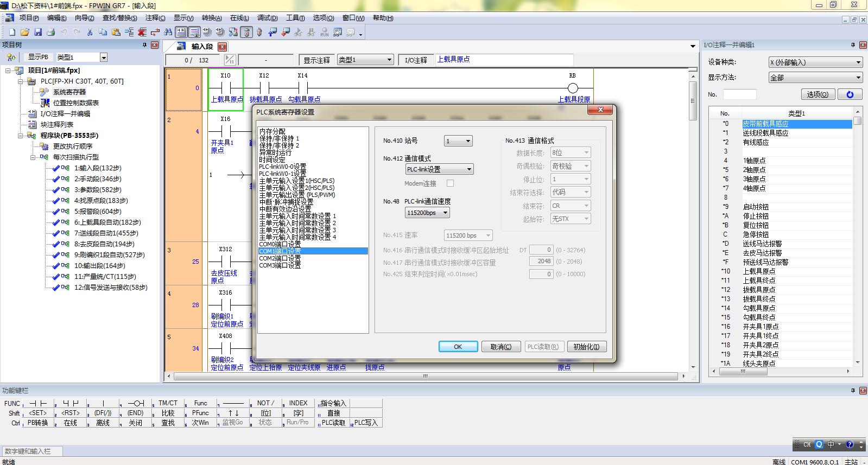Click the New file icon in the toolbar
Viewport: 868px width, 465px height.
[x=12, y=33]
